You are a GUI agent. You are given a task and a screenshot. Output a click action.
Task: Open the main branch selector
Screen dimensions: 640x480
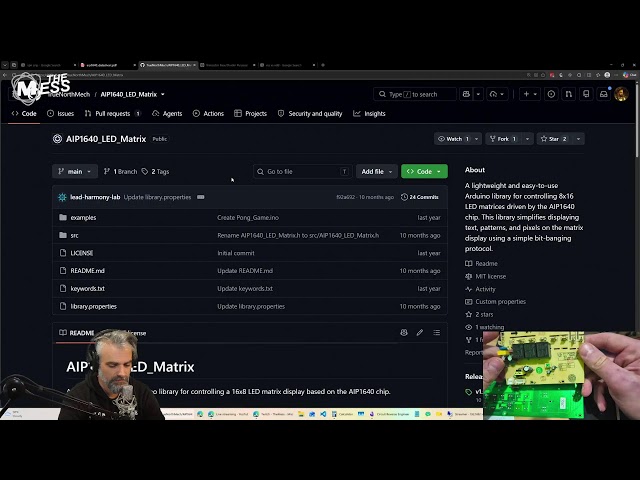tap(75, 171)
